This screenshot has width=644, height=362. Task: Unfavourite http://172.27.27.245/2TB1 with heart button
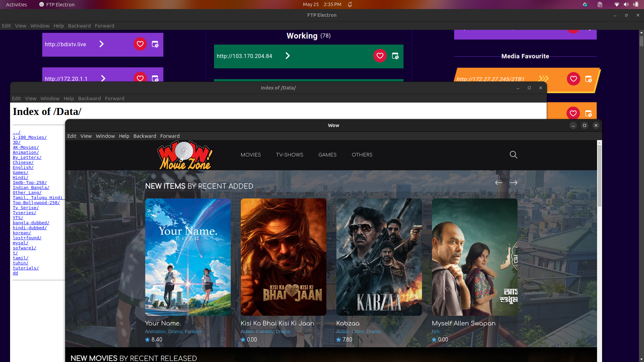coord(573,79)
